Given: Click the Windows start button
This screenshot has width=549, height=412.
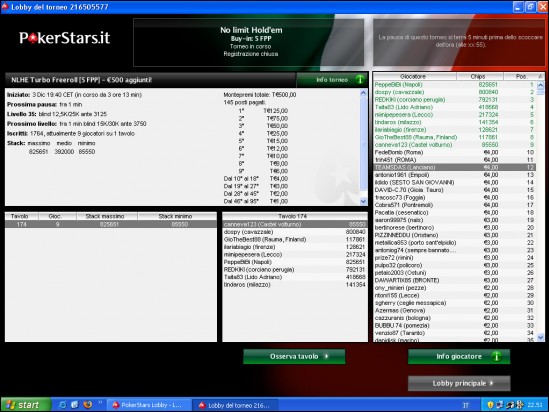Looking at the screenshot, I should pyautogui.click(x=26, y=405).
